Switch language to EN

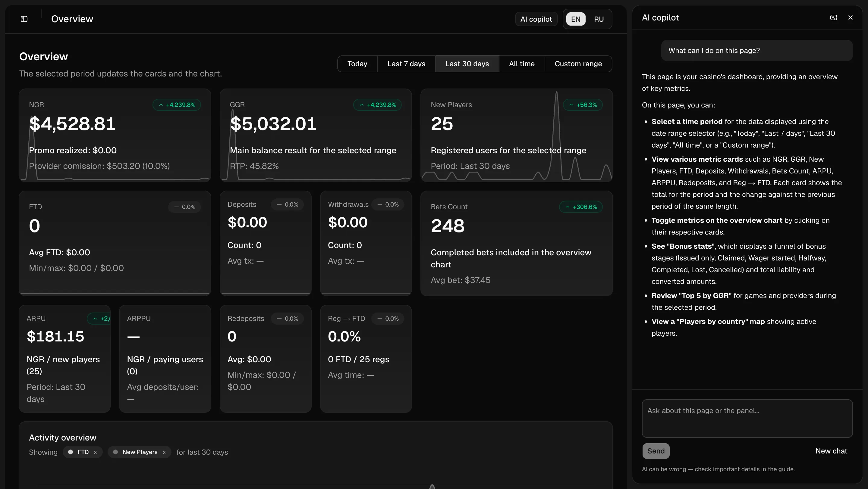click(x=576, y=19)
